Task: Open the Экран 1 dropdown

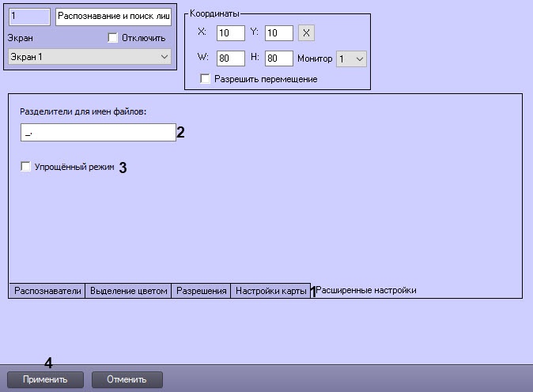Action: (89, 57)
